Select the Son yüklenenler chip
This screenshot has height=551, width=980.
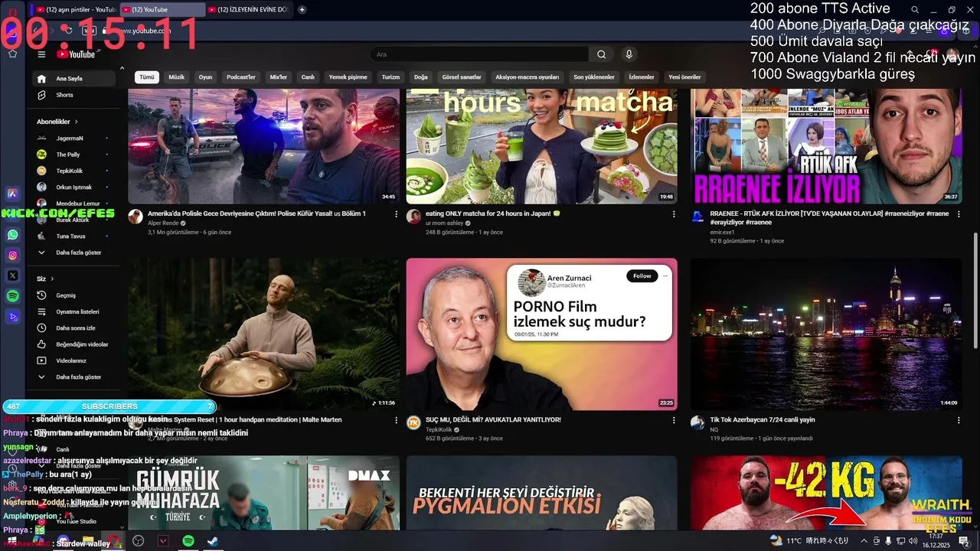[594, 77]
